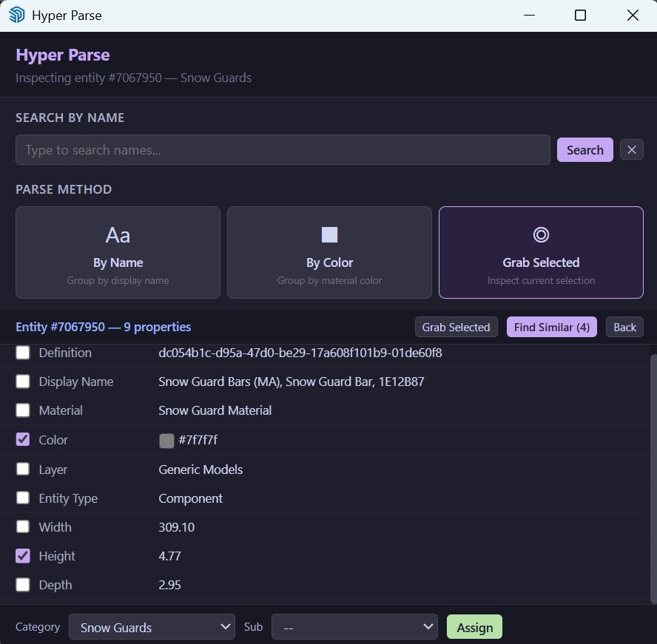The width and height of the screenshot is (657, 644).
Task: Click the gray #7f7f7f color swatch
Action: pyautogui.click(x=166, y=440)
